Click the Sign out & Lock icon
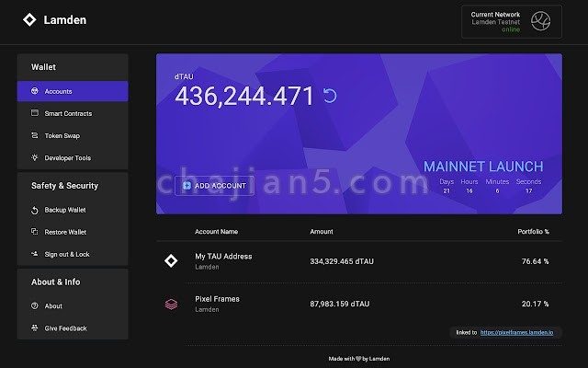The image size is (588, 368). 35,254
